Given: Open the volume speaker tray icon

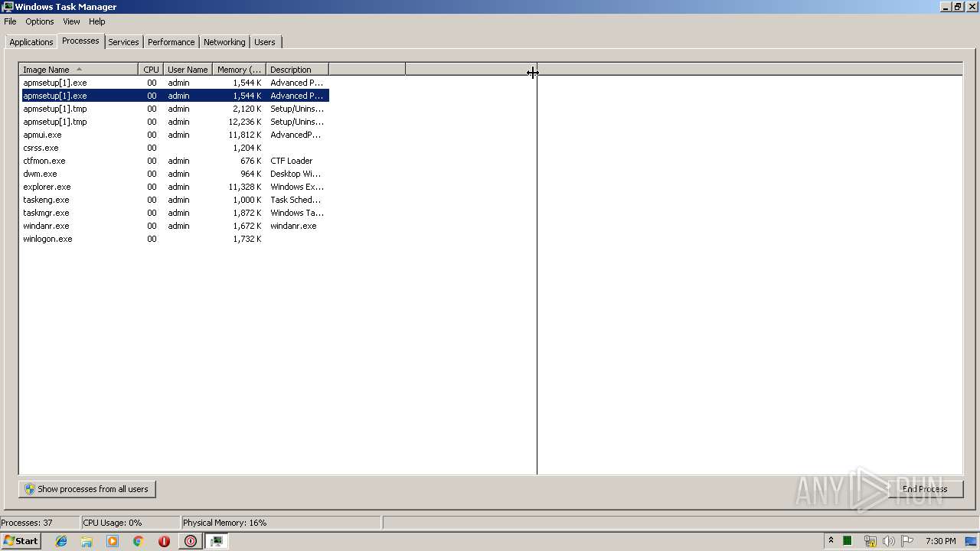Looking at the screenshot, I should click(x=888, y=541).
